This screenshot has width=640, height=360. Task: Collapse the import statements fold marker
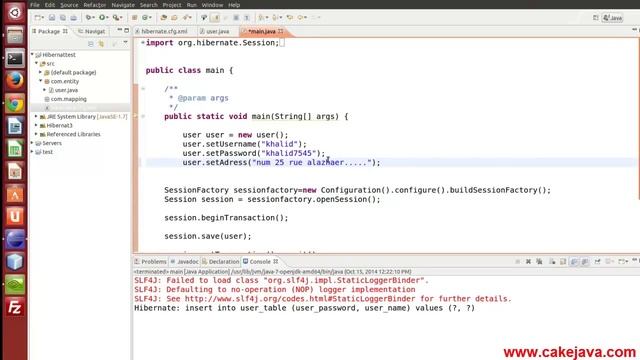pos(142,42)
